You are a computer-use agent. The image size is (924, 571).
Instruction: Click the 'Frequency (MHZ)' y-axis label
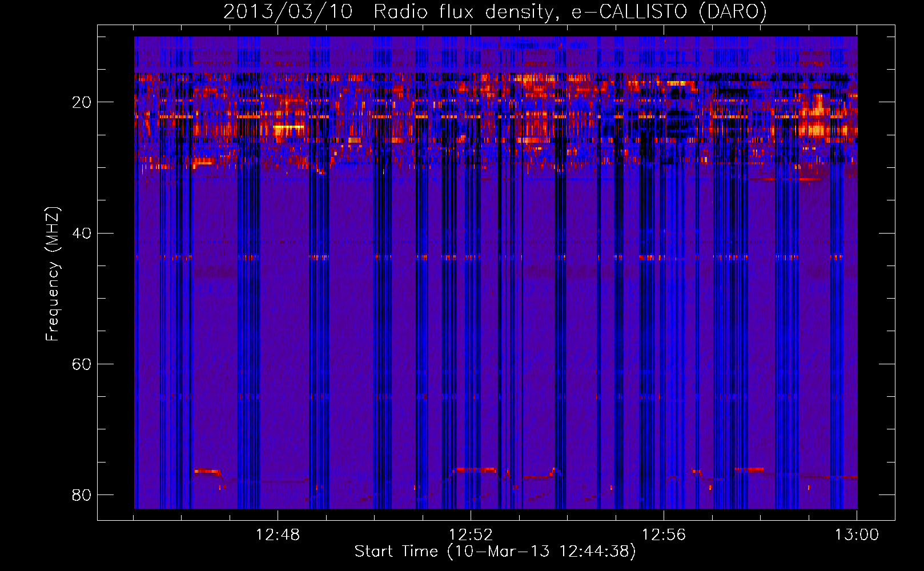point(52,274)
